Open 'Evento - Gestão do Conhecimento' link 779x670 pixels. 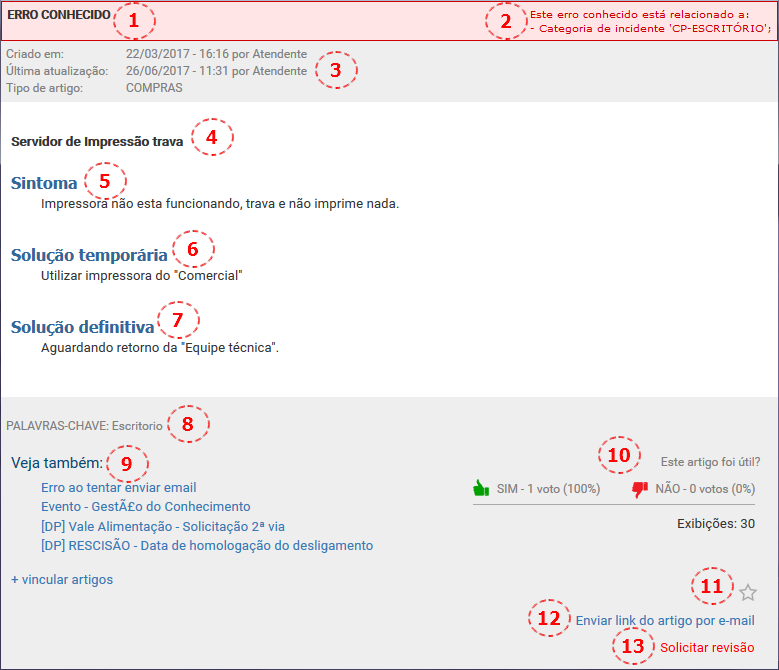point(146,507)
